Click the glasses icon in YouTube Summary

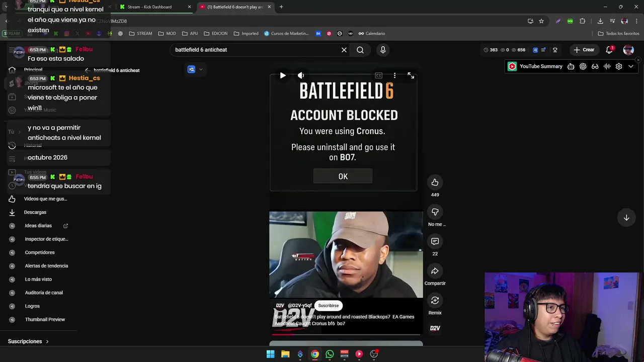click(x=595, y=66)
